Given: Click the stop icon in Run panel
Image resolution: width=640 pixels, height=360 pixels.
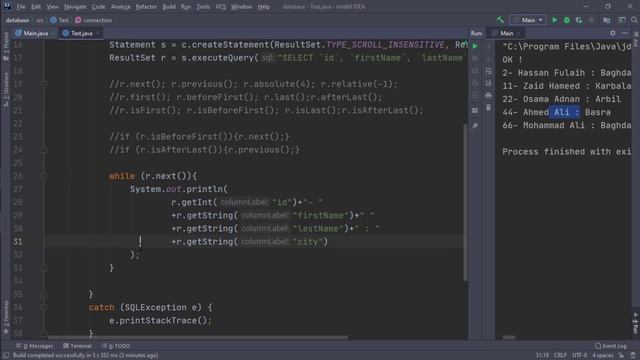Looking at the screenshot, I should click(475, 59).
